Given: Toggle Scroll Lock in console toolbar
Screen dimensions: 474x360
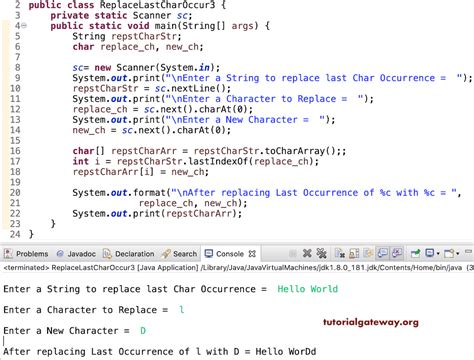Looking at the screenshot, I should click(354, 254).
